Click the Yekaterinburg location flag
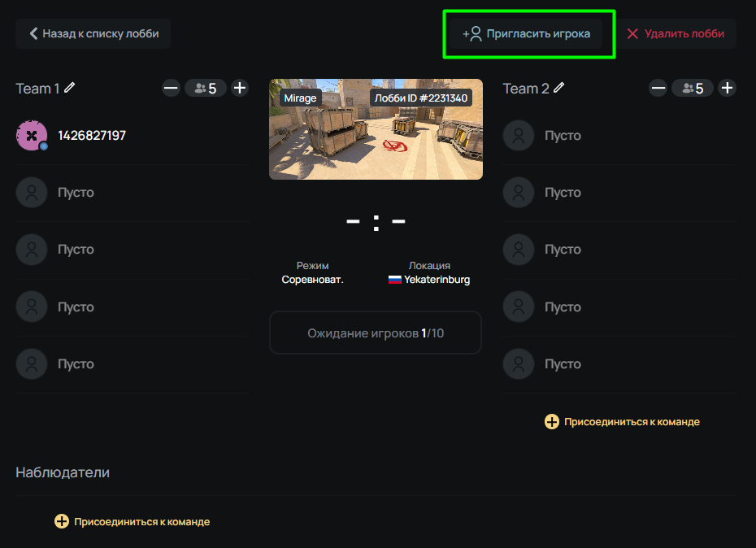The width and height of the screenshot is (756, 548). (395, 280)
